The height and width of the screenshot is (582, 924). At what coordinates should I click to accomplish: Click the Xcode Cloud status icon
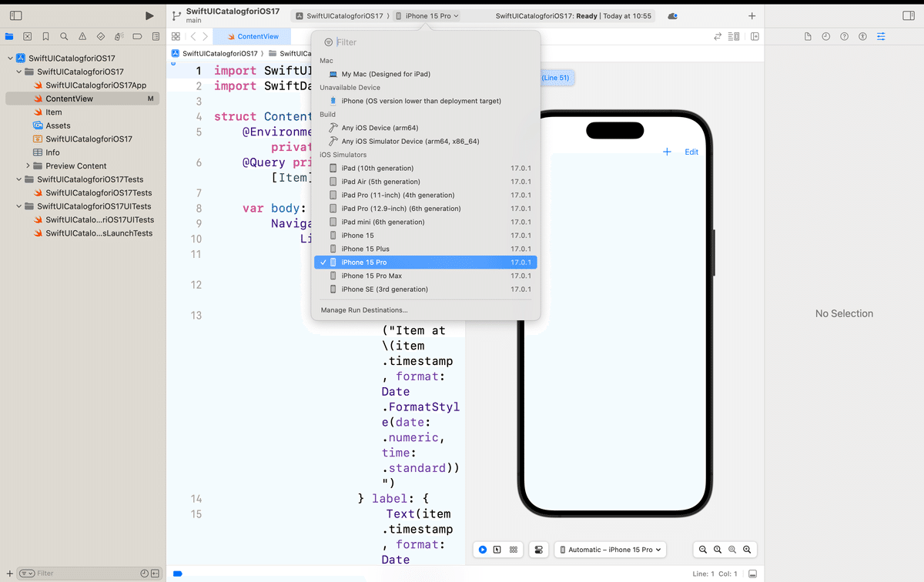[x=672, y=15]
